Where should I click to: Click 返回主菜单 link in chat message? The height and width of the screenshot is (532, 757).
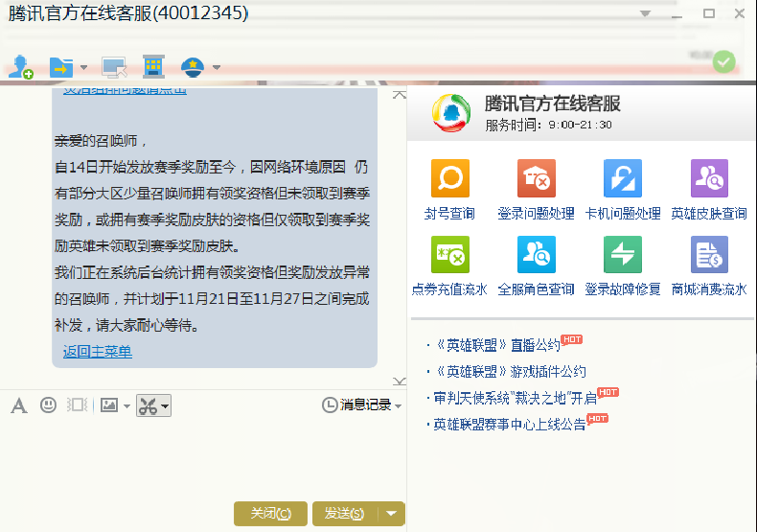(x=98, y=352)
